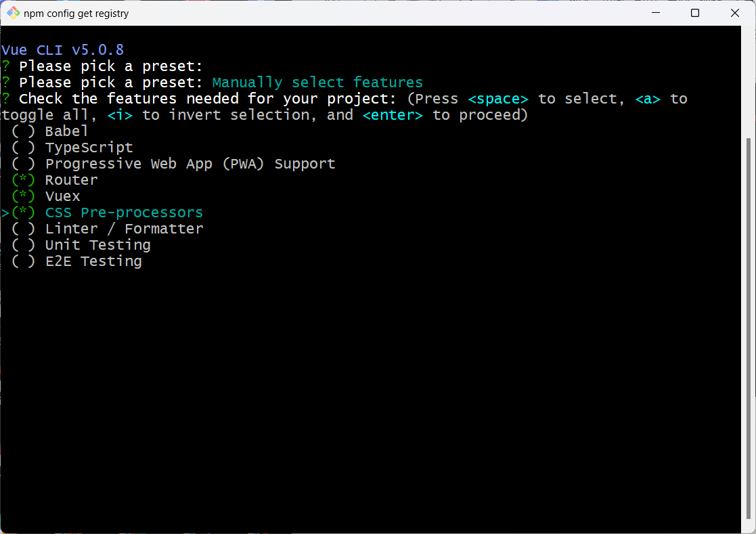The width and height of the screenshot is (756, 534).
Task: Click the 'npm config get registry' window title
Action: pyautogui.click(x=76, y=14)
